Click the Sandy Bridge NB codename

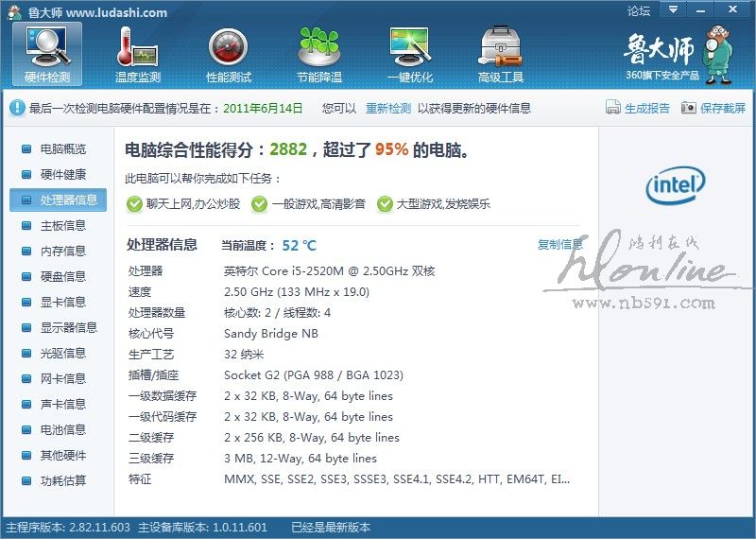pos(271,334)
